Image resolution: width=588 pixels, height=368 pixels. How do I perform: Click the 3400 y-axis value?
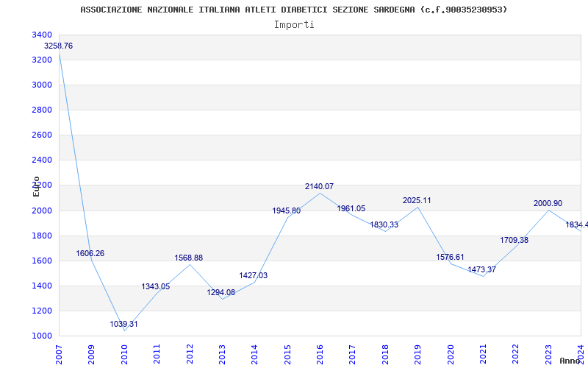(x=41, y=35)
